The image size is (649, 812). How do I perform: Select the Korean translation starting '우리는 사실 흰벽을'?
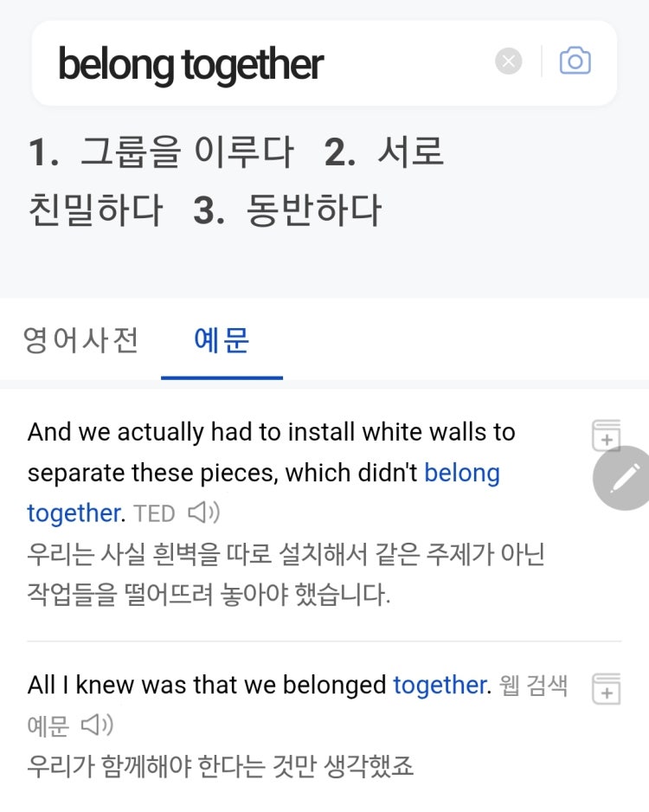coord(286,574)
